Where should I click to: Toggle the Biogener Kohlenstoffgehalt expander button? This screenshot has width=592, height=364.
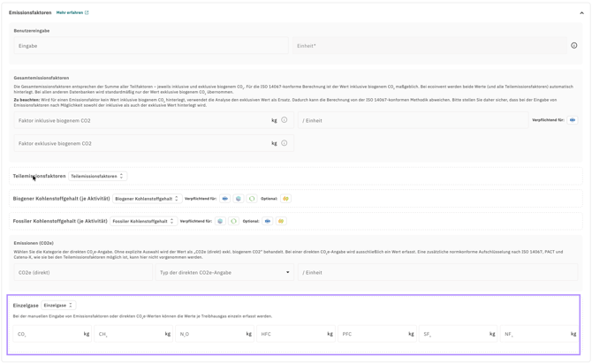(148, 199)
